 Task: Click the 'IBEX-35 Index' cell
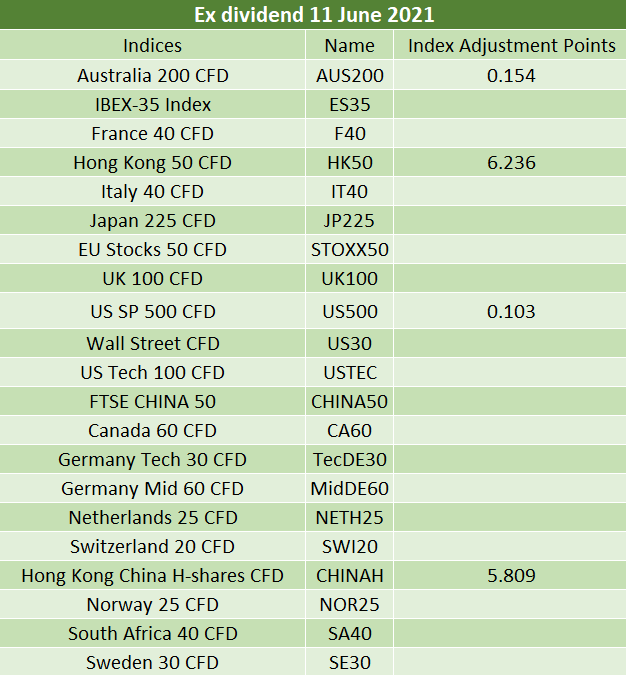click(152, 104)
